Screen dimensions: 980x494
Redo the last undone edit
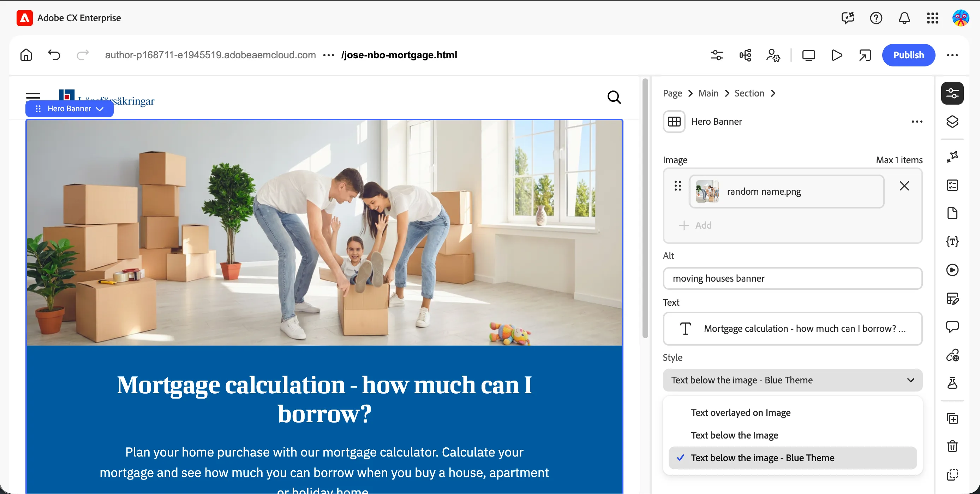tap(82, 55)
